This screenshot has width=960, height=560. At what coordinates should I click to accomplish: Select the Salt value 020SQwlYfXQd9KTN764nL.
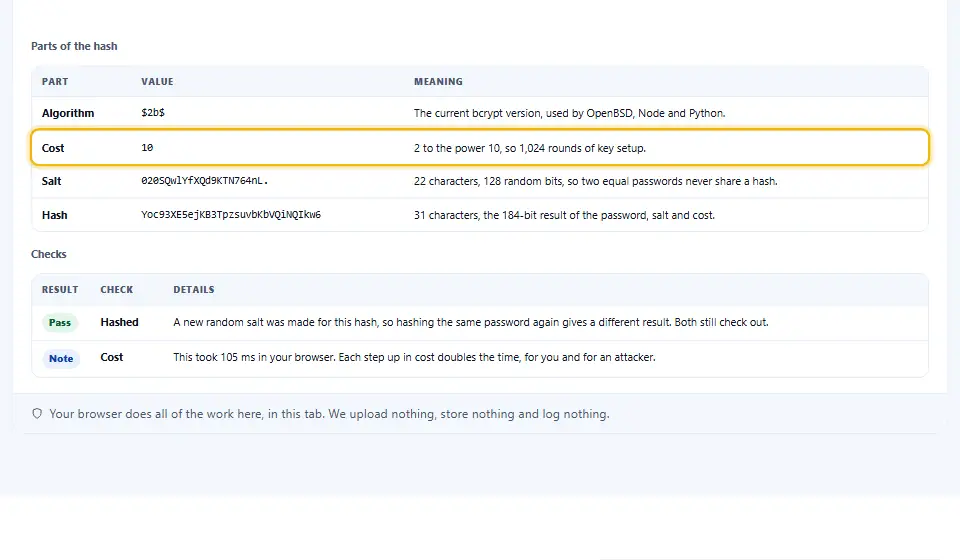[204, 181]
